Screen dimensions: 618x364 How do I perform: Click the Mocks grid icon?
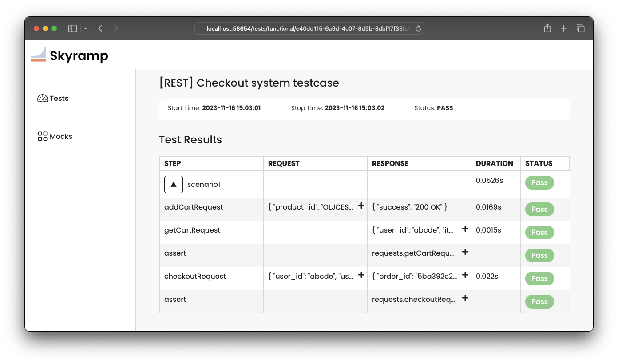[x=43, y=136]
